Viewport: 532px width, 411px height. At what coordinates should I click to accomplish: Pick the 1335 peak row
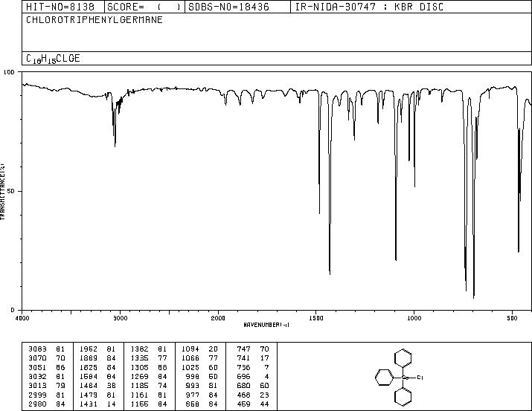tap(149, 358)
